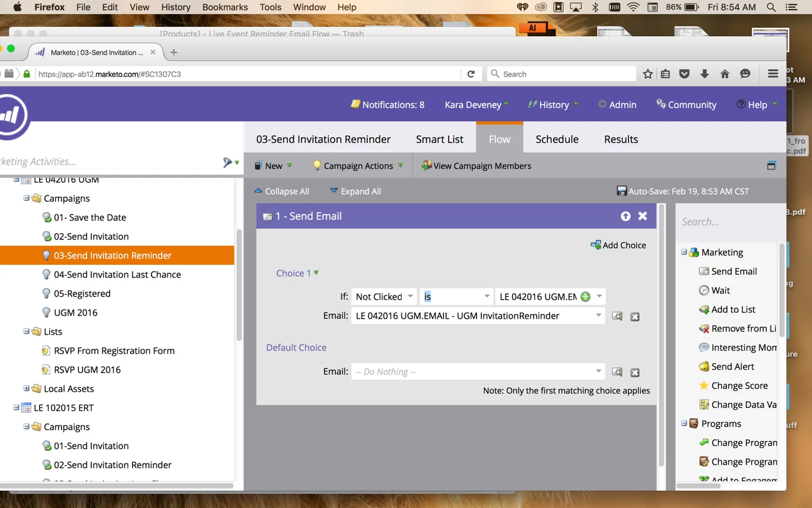Remove Choice 1 with delete icon
The image size is (812, 508).
(635, 316)
